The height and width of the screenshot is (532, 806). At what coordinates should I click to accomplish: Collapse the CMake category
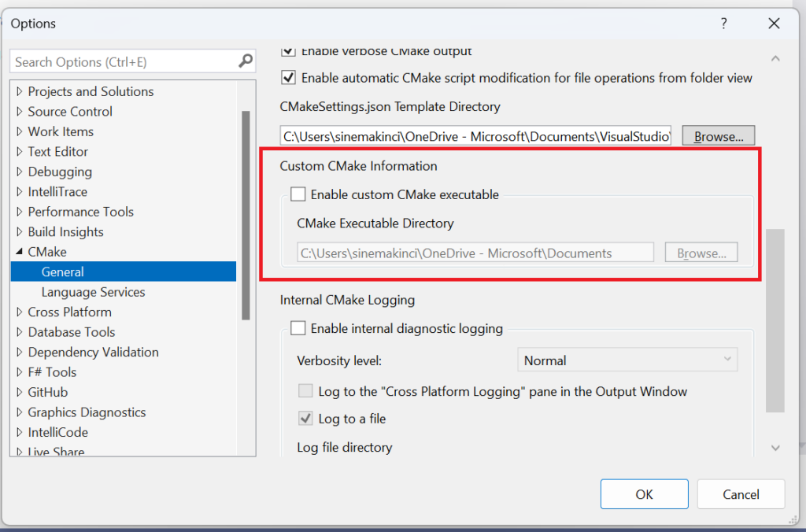pos(18,251)
